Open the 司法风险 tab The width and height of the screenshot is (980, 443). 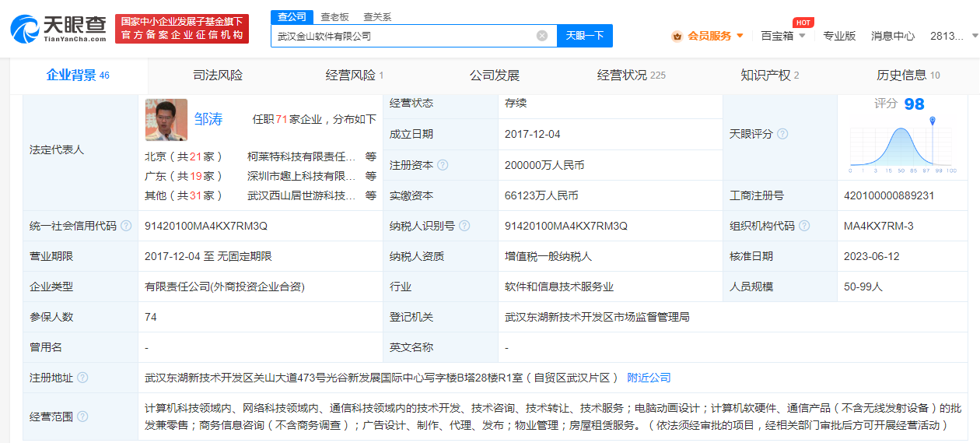point(218,76)
